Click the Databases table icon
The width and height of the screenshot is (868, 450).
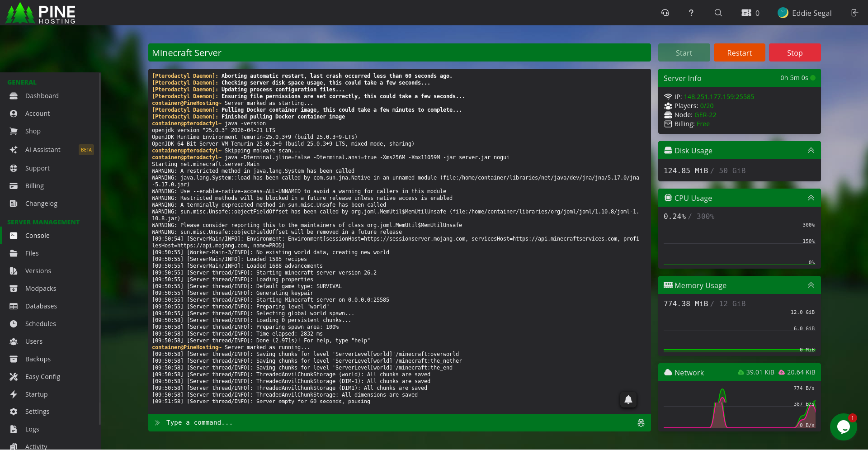tap(14, 306)
